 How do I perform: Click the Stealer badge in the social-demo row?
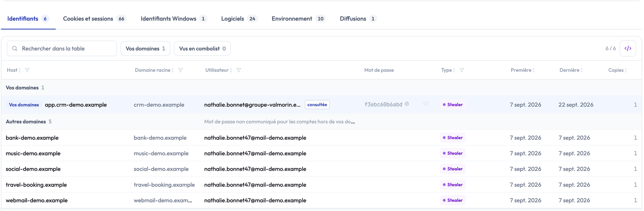coord(453,169)
